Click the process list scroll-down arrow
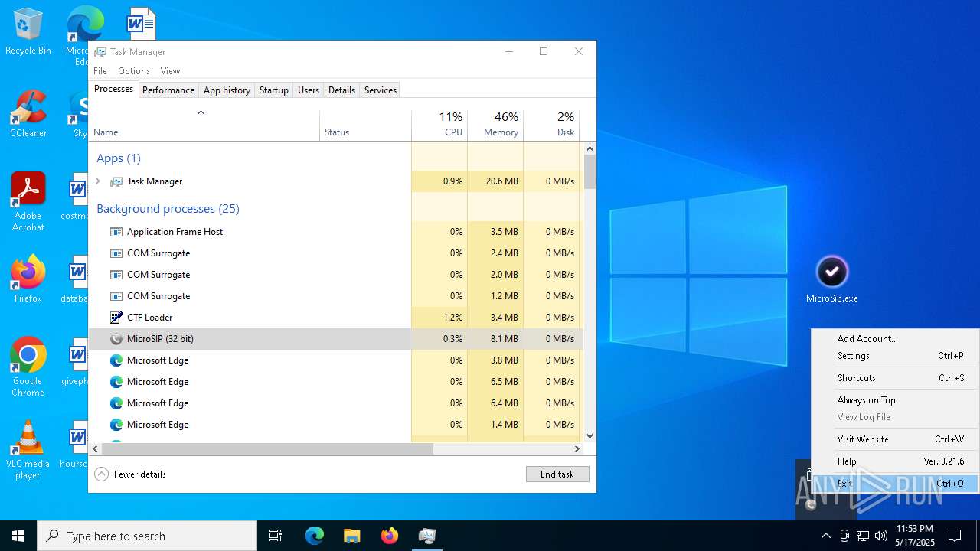 click(590, 436)
